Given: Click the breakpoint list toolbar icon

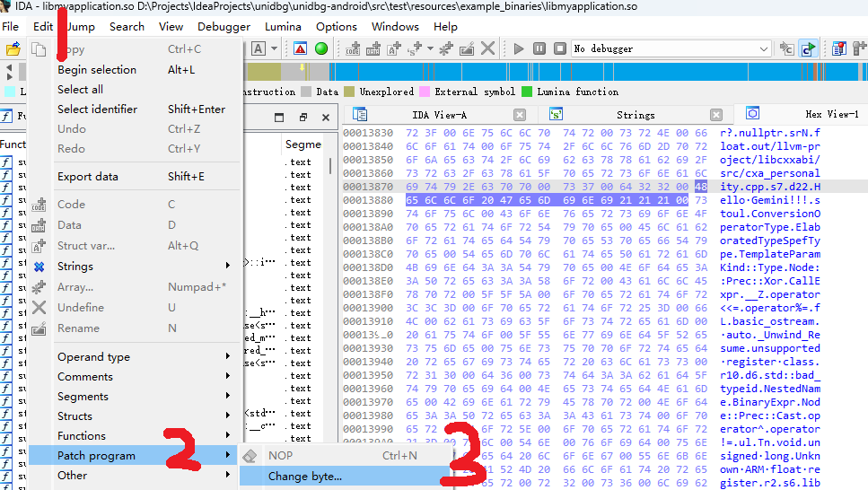Looking at the screenshot, I should [x=839, y=48].
